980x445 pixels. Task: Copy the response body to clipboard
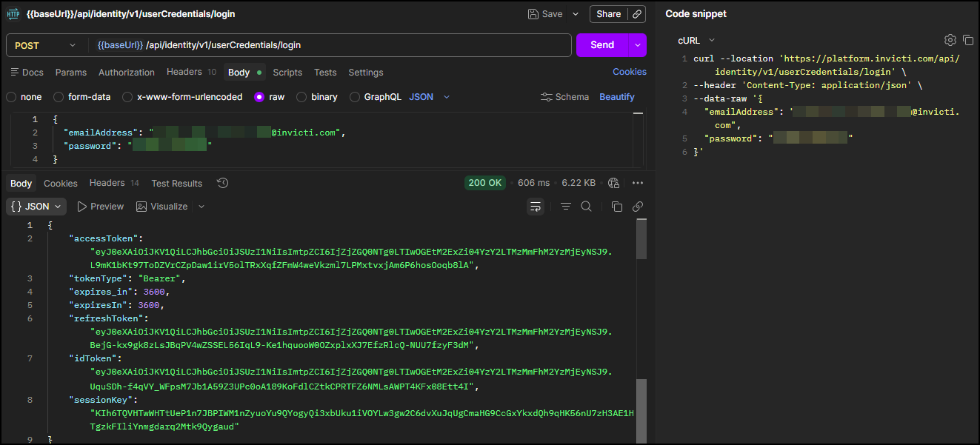616,207
